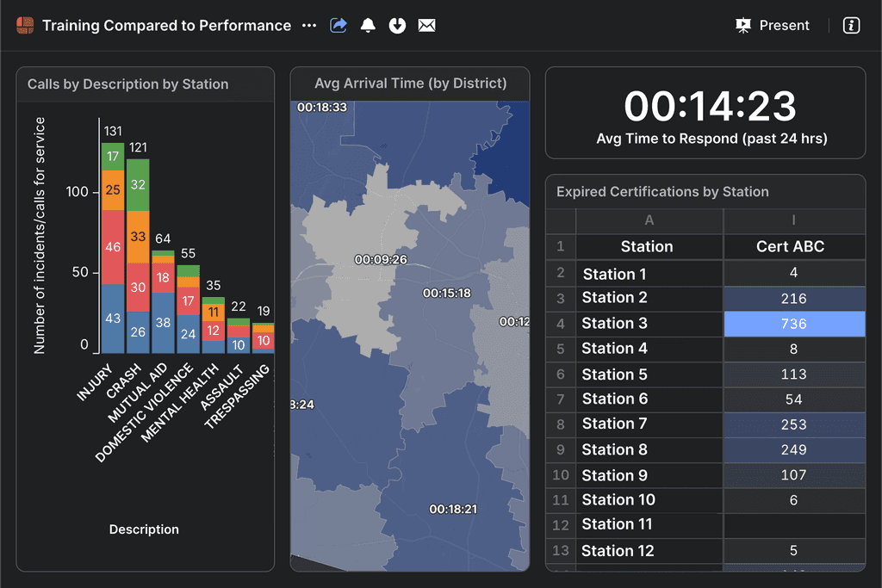Viewport: 882px width, 588px height.
Task: Select column A header in certifications table
Action: (649, 221)
